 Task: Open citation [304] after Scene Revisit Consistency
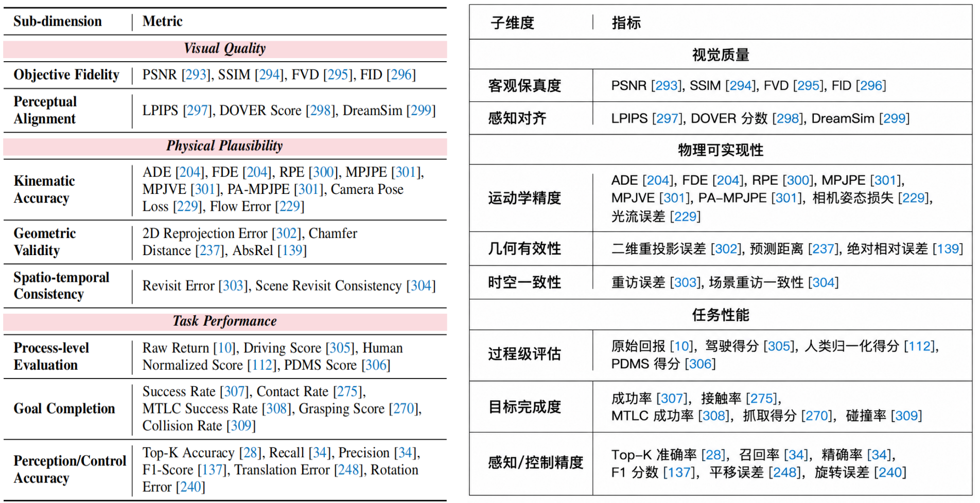[421, 286]
